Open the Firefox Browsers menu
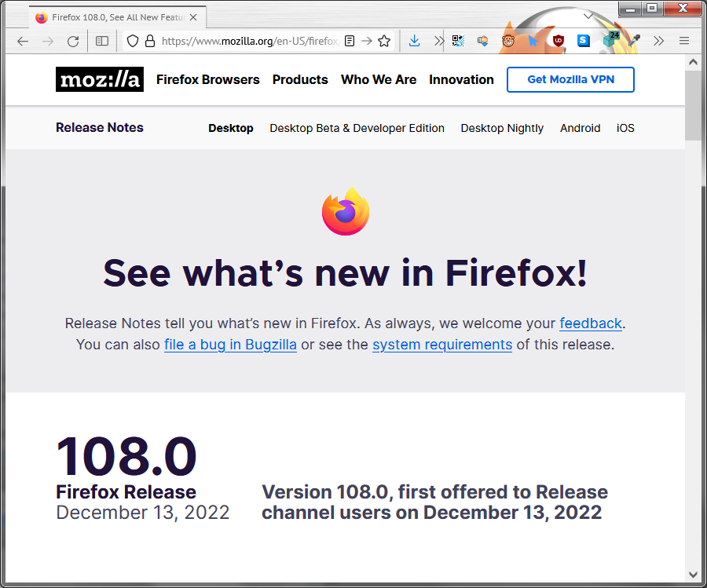This screenshot has width=707, height=588. pyautogui.click(x=208, y=80)
